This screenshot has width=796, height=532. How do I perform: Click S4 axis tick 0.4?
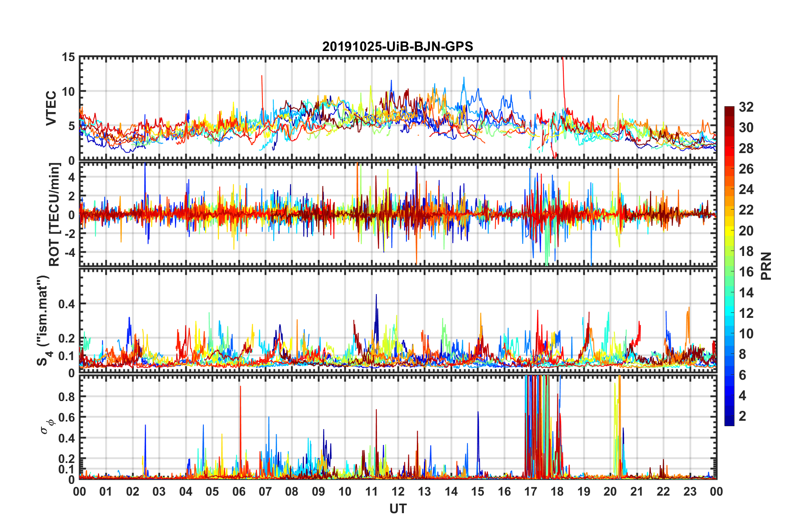pos(66,304)
